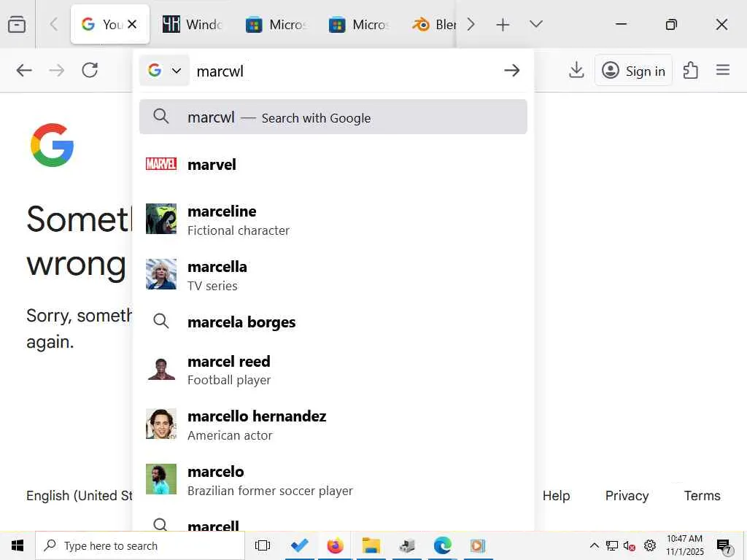The height and width of the screenshot is (560, 747).
Task: Open the list all tabs dropdown
Action: pos(536,25)
